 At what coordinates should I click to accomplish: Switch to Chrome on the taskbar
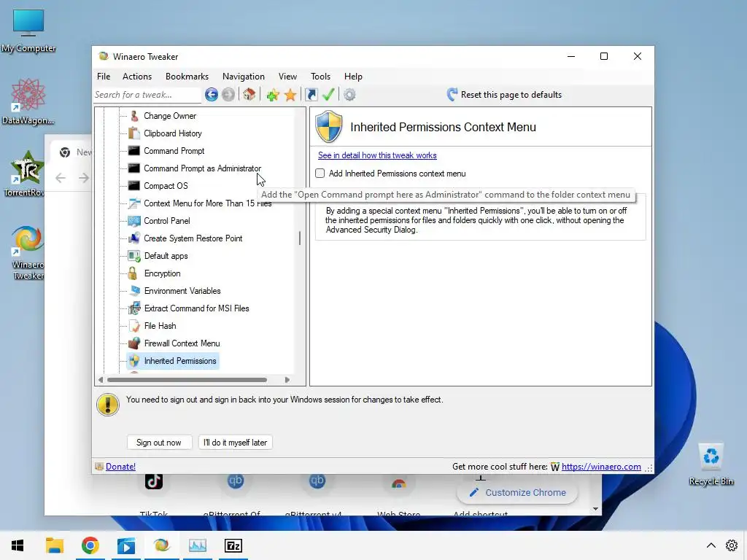90,545
